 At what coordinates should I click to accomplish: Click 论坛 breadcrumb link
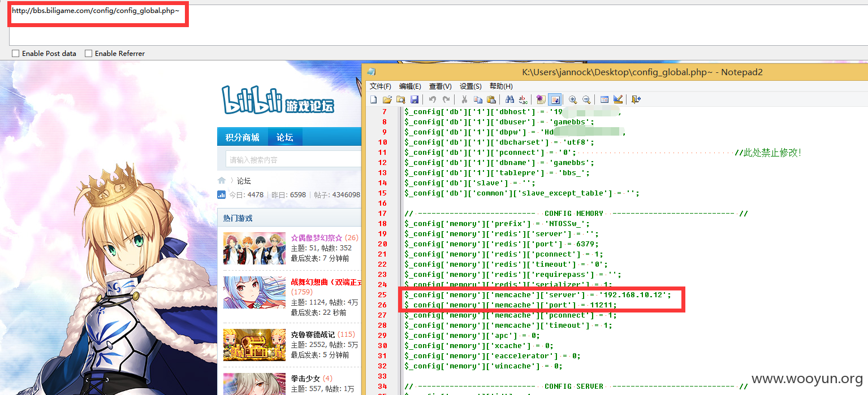[244, 181]
